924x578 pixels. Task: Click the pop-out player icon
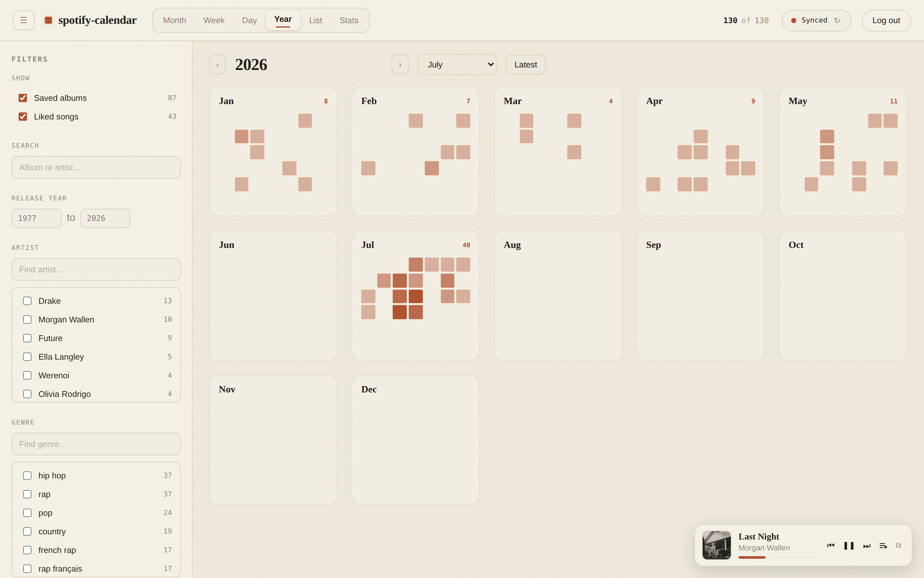tap(898, 546)
